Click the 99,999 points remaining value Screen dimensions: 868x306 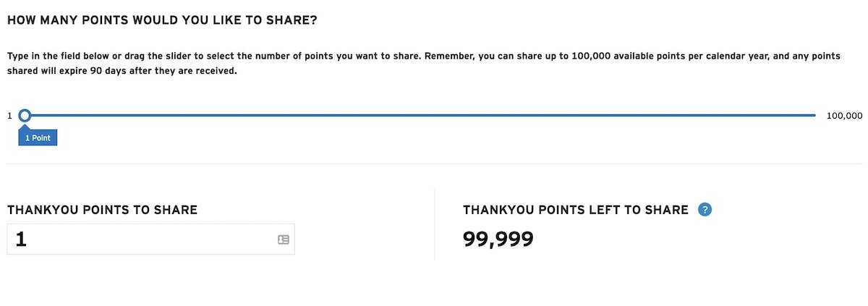498,239
